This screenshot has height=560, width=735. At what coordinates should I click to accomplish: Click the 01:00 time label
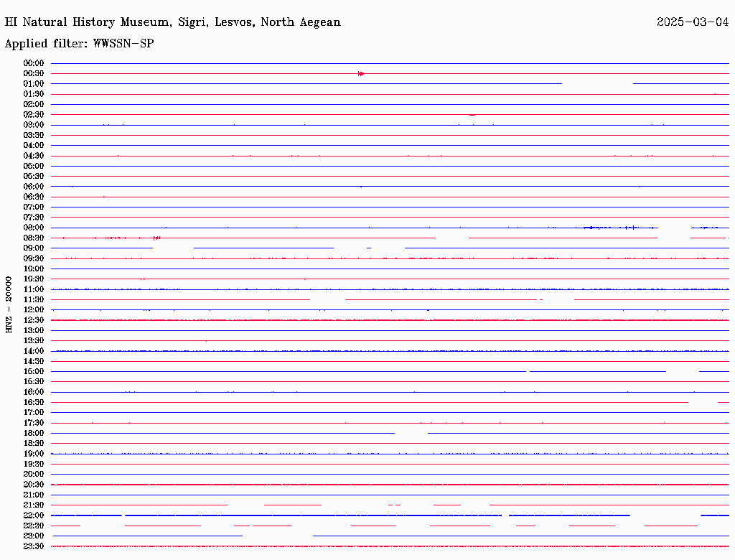(x=33, y=84)
